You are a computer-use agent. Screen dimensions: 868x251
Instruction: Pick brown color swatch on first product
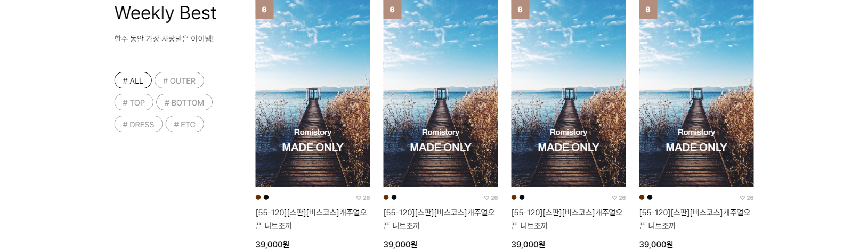click(x=258, y=197)
